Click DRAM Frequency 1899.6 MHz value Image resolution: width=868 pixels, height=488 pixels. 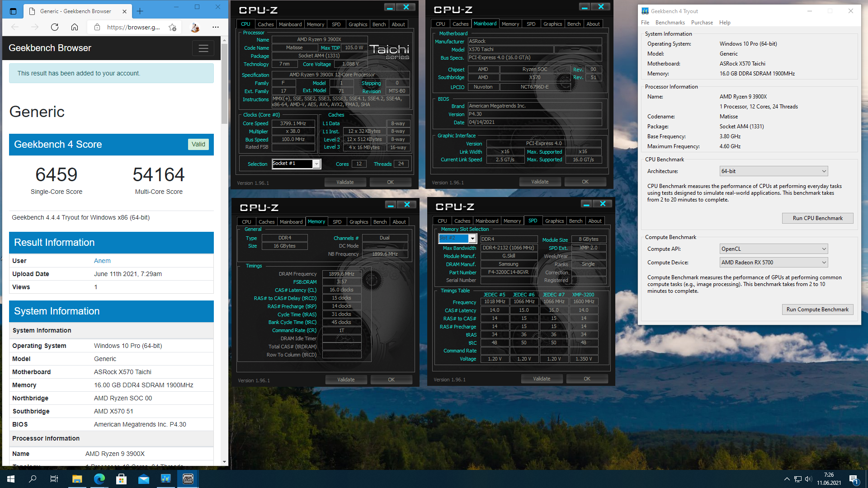coord(342,274)
